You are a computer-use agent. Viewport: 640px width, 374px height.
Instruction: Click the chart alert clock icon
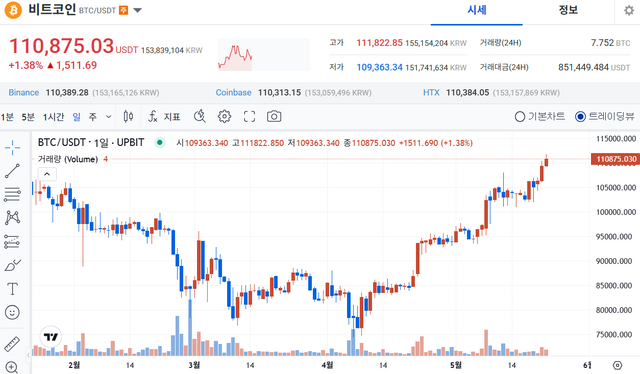(x=200, y=117)
